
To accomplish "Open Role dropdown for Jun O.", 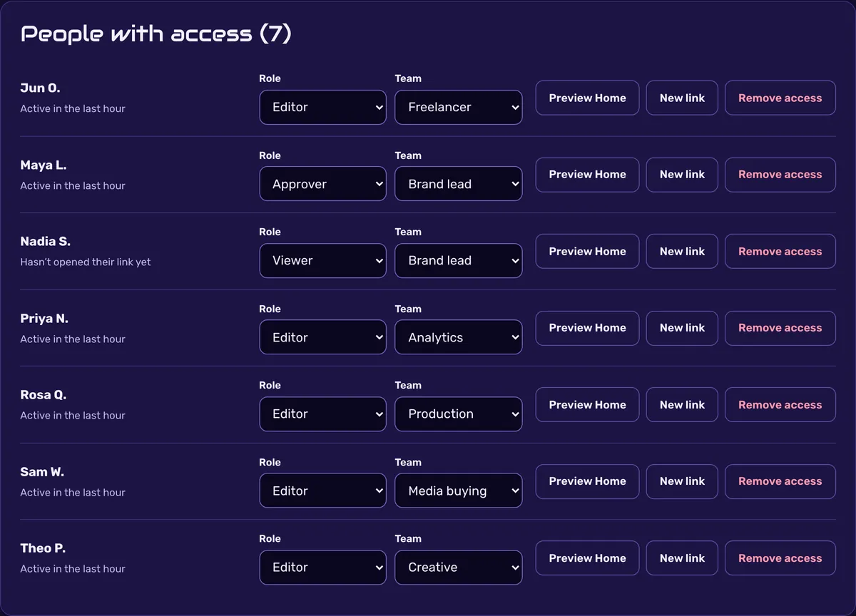I will tap(322, 107).
